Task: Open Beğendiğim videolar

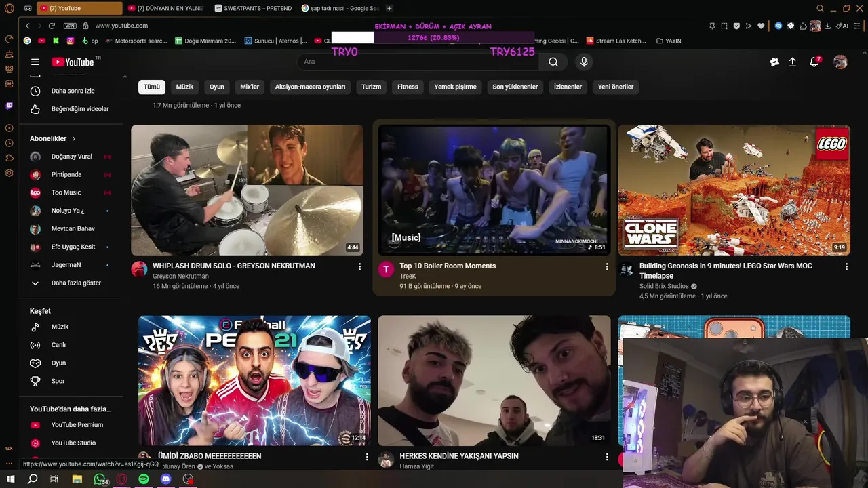Action: coord(71,109)
